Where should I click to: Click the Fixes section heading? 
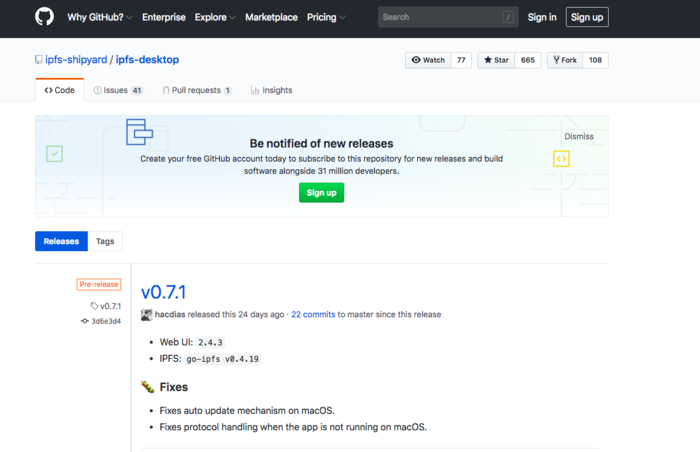pos(174,387)
